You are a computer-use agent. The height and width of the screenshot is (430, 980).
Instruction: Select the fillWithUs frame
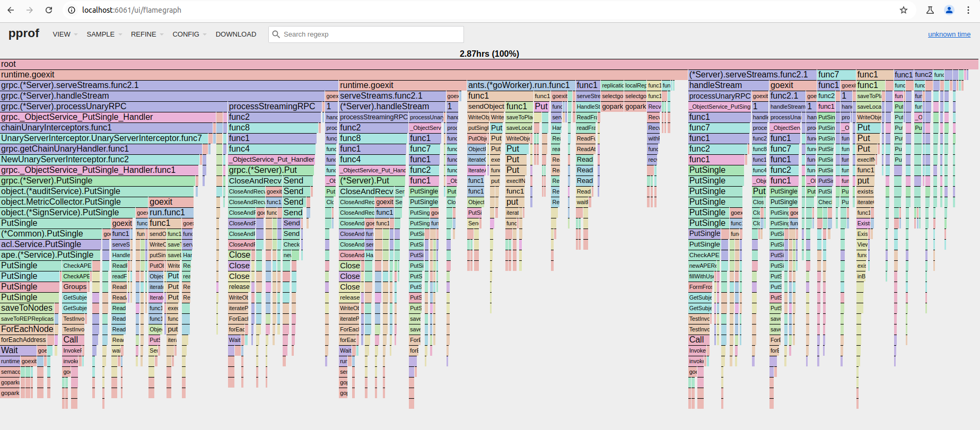click(x=702, y=276)
